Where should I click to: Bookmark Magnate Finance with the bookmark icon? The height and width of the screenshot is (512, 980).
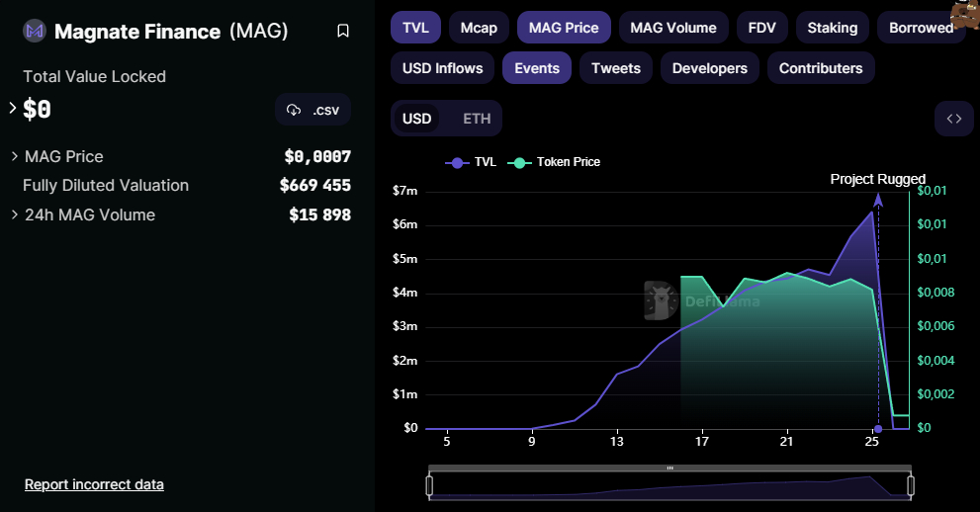click(342, 31)
